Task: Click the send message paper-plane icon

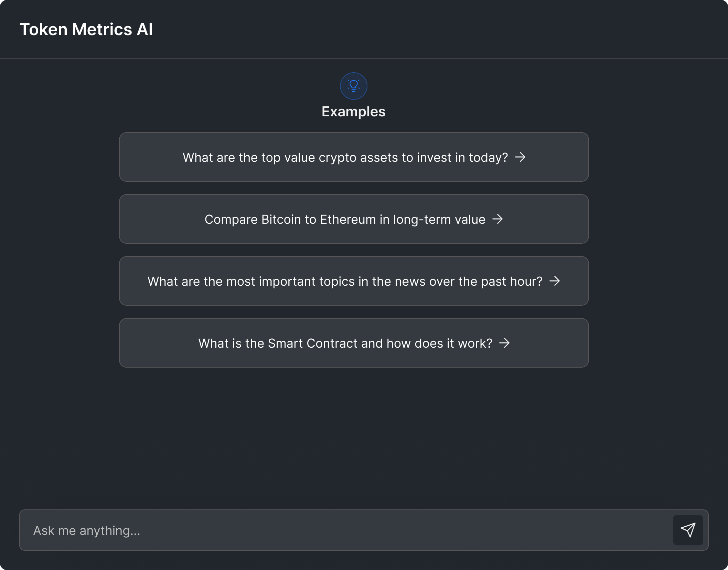Action: [688, 530]
